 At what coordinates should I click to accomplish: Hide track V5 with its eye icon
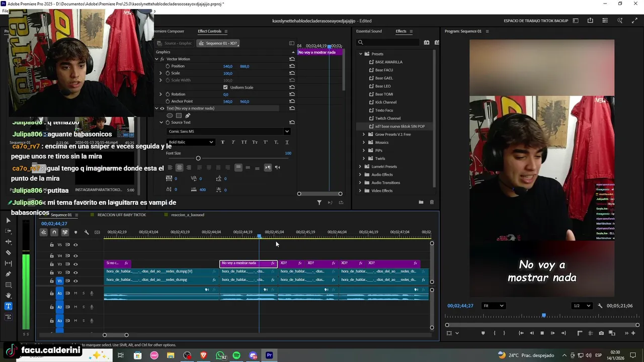coord(75,245)
